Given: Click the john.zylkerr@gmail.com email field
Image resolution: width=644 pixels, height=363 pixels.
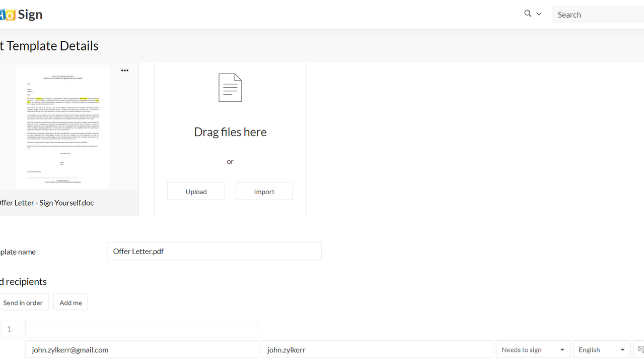Looking at the screenshot, I should (x=141, y=349).
